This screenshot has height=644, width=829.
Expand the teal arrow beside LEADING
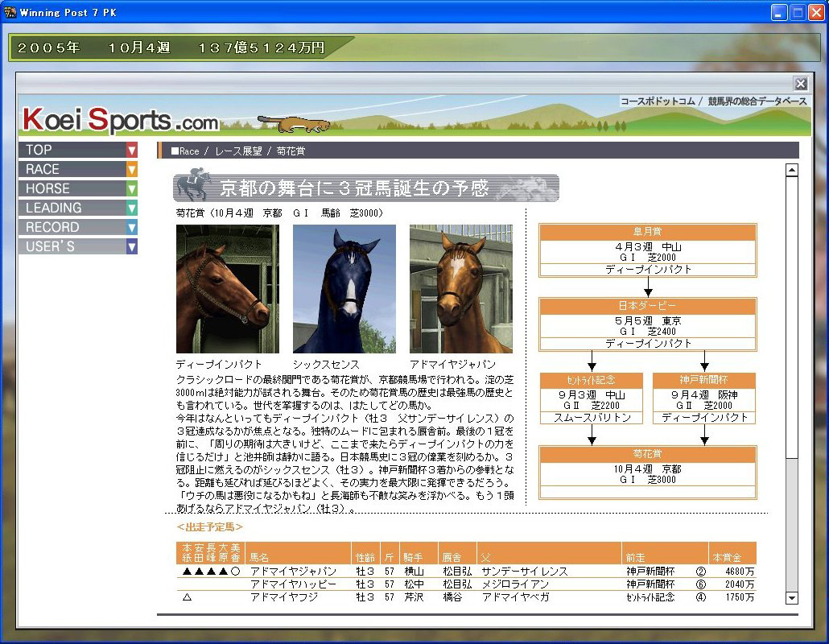[x=132, y=208]
